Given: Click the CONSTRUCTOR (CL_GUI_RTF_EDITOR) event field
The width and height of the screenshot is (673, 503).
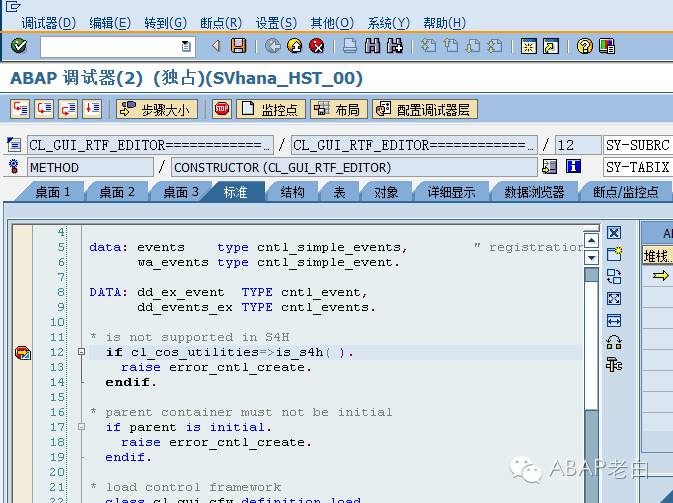Looking at the screenshot, I should point(354,167).
